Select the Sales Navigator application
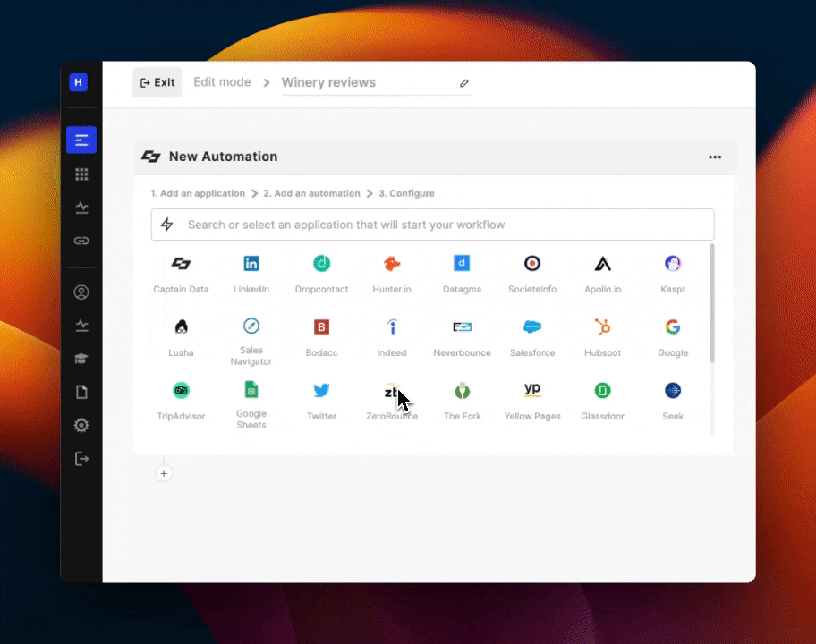Image resolution: width=816 pixels, height=644 pixels. 251,342
